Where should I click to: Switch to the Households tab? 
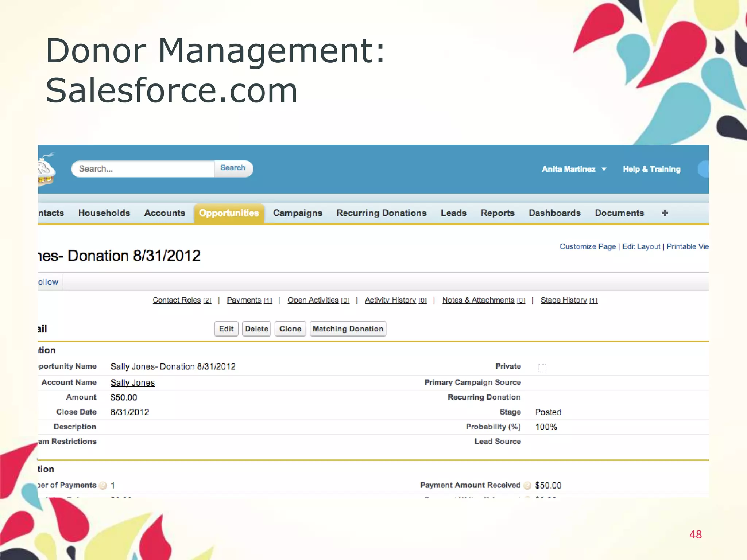tap(104, 213)
